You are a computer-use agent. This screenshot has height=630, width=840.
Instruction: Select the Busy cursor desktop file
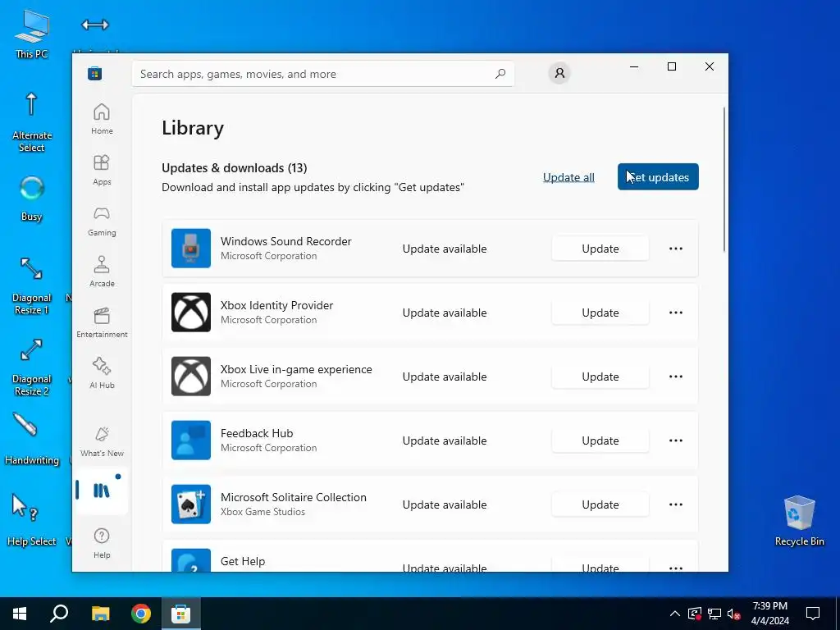[x=32, y=199]
